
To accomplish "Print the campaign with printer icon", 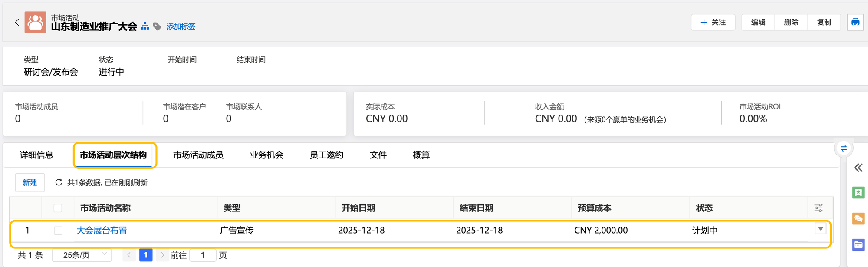I will pos(855,22).
